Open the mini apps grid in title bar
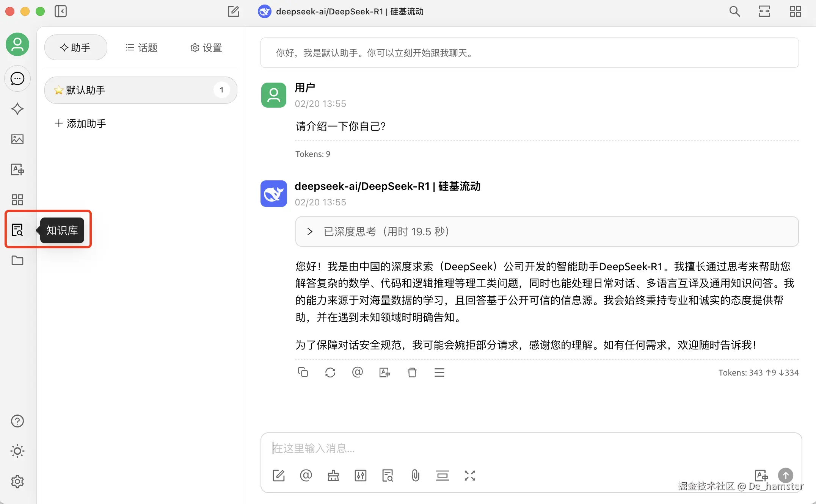The image size is (816, 504). [796, 11]
